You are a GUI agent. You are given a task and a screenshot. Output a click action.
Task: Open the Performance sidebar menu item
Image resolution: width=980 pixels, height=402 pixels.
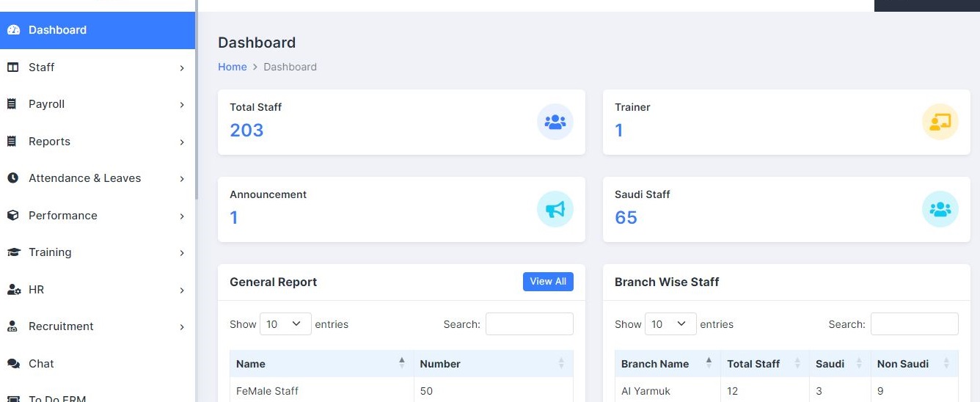(x=98, y=216)
